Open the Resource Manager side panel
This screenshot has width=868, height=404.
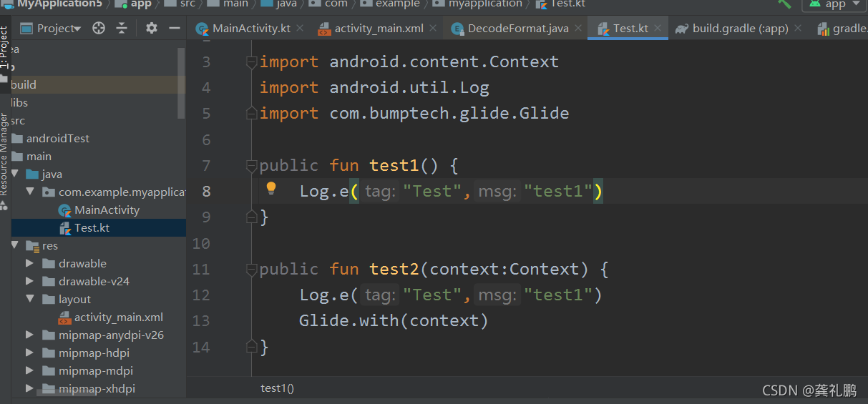point(4,154)
